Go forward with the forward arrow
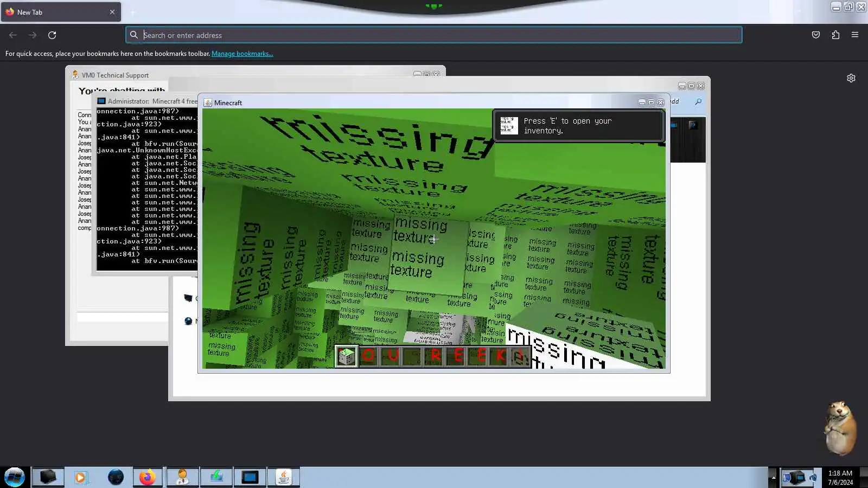868x488 pixels. coord(33,35)
